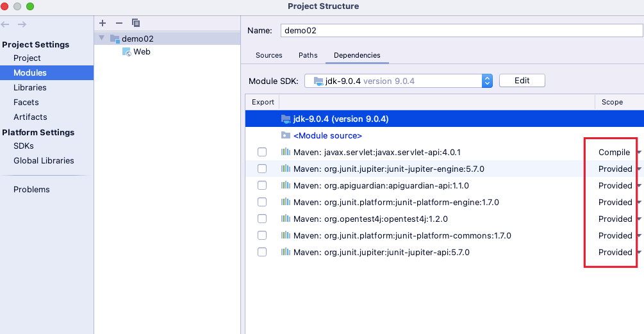This screenshot has height=334, width=644.
Task: Select Maven: org.junit.platform:junit-platform-commons:1.7.0 row text
Action: (402, 235)
